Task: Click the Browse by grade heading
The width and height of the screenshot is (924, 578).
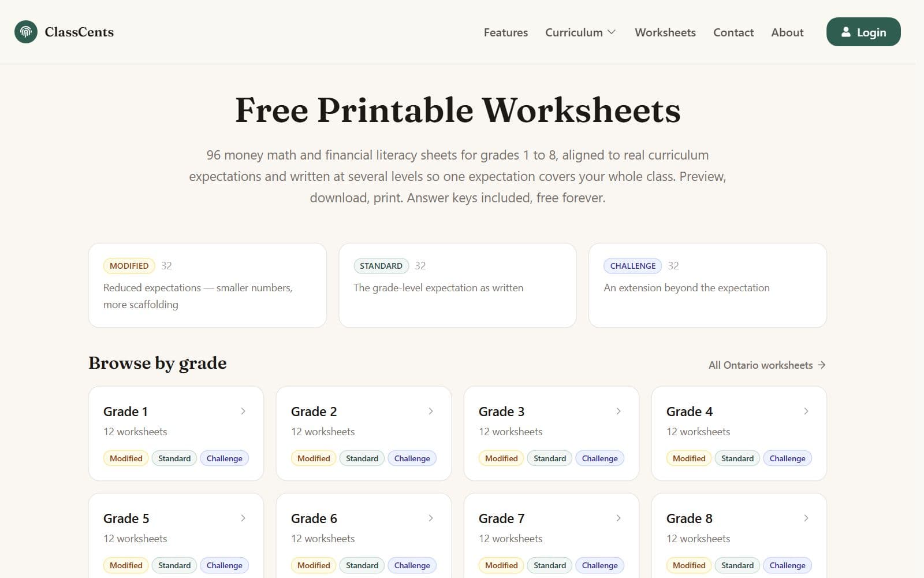Action: [x=158, y=363]
